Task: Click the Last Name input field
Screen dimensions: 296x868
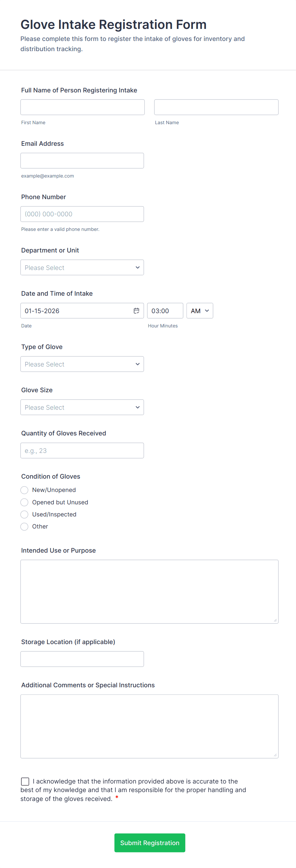Action: pos(216,107)
